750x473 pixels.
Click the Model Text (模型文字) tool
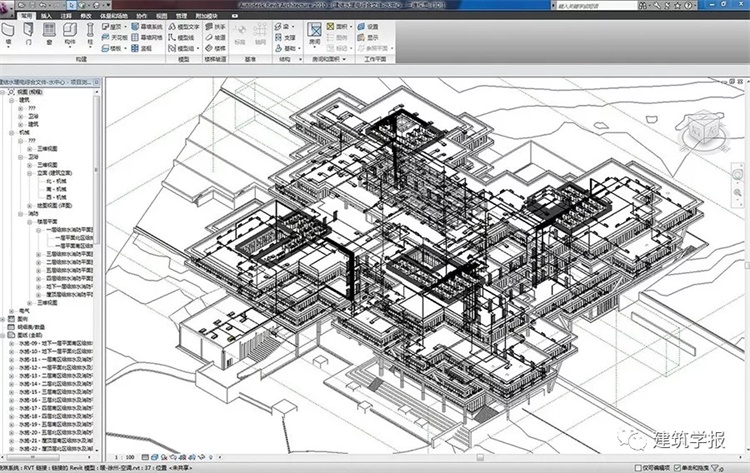coord(182,27)
